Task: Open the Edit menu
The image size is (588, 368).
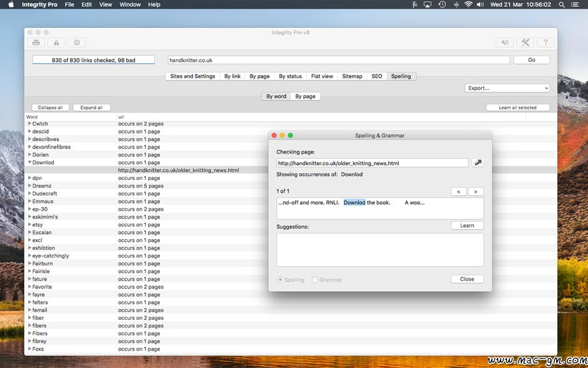Action: click(x=87, y=4)
